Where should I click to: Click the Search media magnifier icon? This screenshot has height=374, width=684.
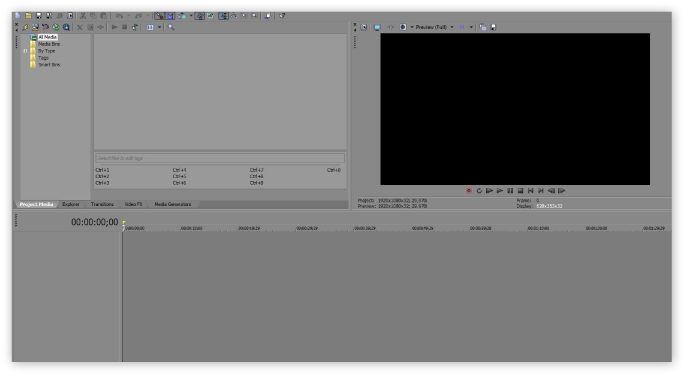[171, 27]
